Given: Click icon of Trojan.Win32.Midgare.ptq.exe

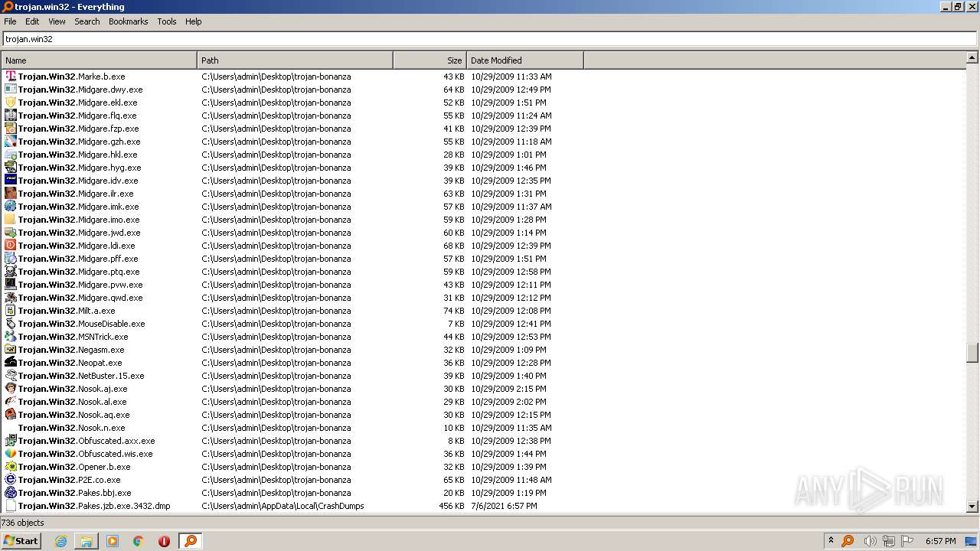Looking at the screenshot, I should (11, 272).
